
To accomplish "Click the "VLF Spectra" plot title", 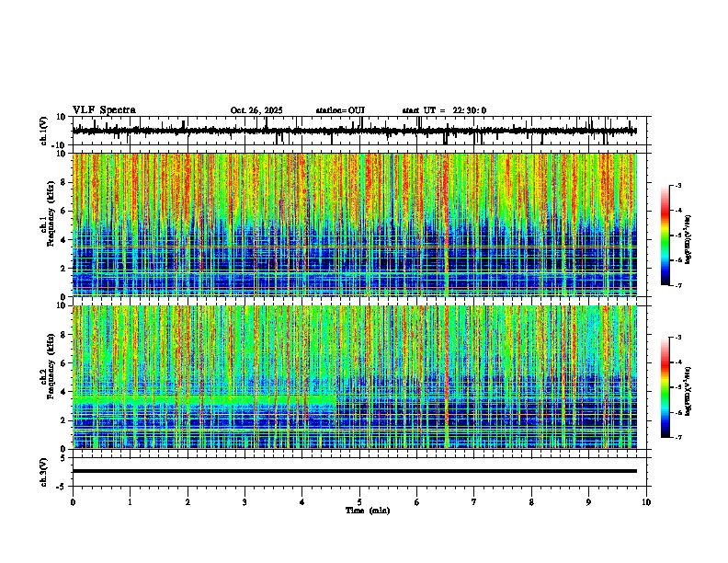I will 104,110.
